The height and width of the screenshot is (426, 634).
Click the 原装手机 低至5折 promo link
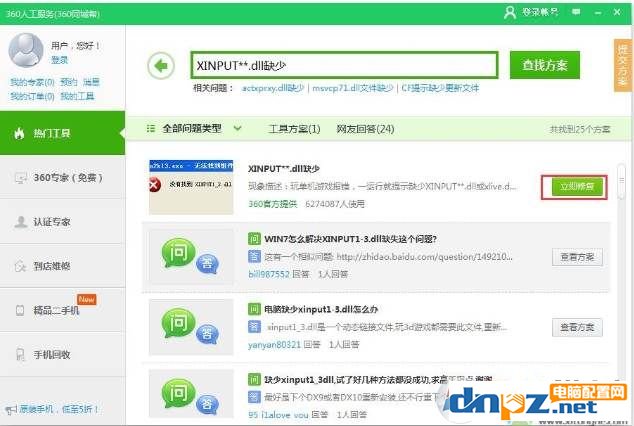click(x=59, y=409)
